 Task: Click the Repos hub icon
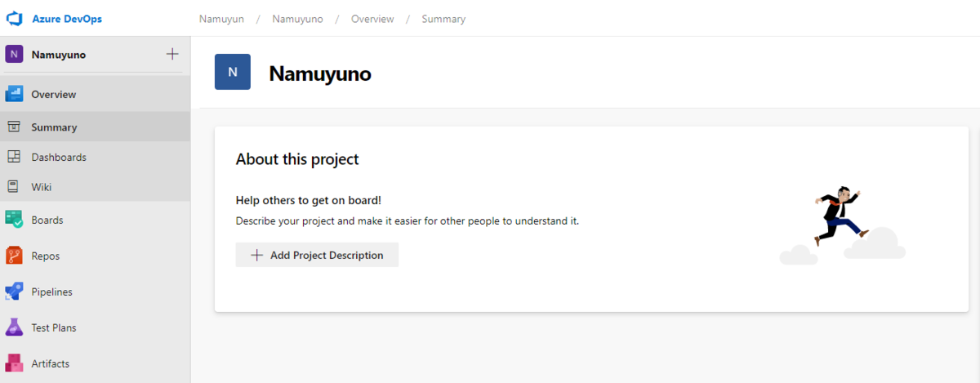[14, 256]
